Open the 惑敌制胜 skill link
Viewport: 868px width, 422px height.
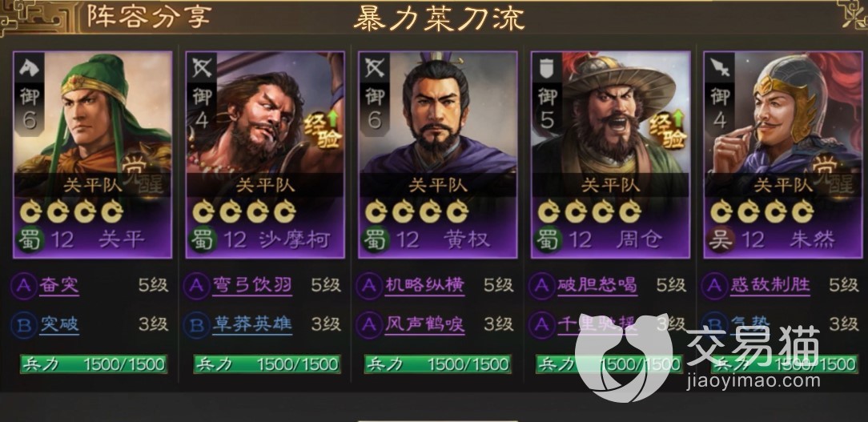point(770,285)
